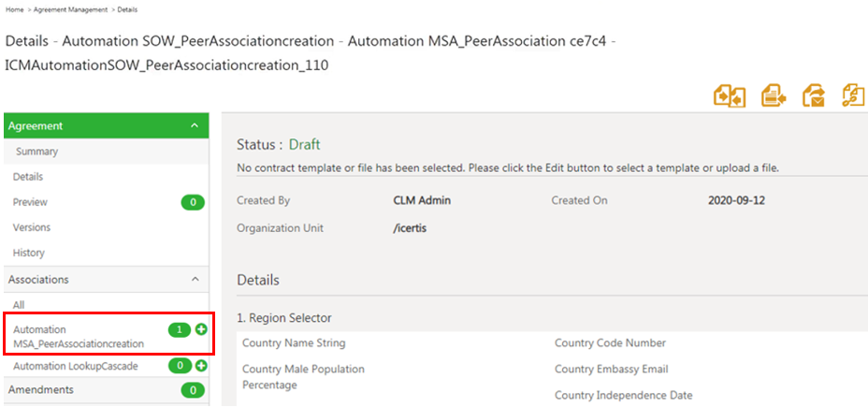The height and width of the screenshot is (407, 868).
Task: Add new Automation MSA_PeerAssociationcreation association plus icon
Action: tap(200, 330)
